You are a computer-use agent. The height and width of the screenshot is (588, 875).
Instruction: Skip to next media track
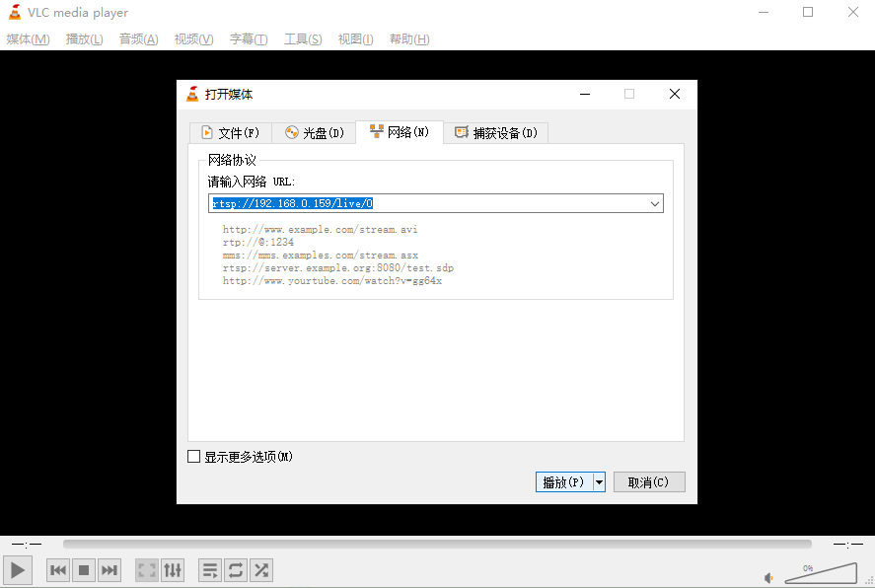coord(109,570)
